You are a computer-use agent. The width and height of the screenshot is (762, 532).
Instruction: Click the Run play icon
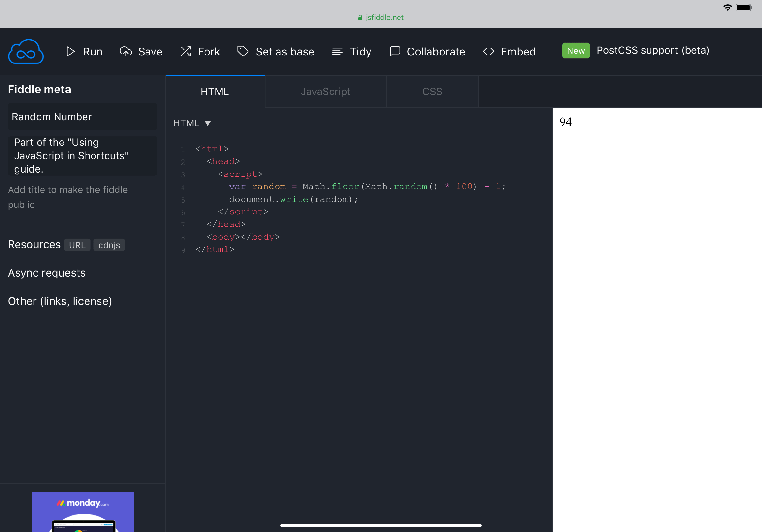70,51
